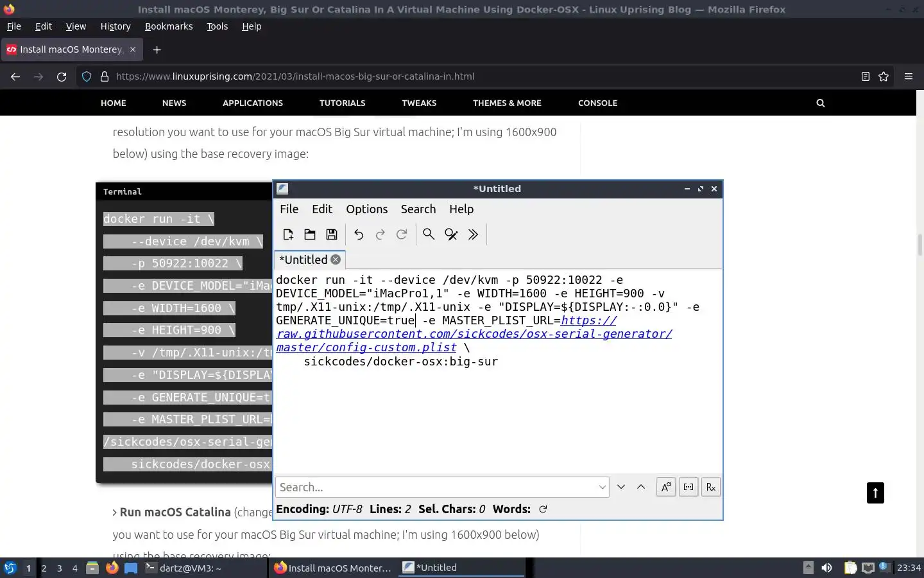Click the Encoding UTF-8 status entry

tap(319, 509)
